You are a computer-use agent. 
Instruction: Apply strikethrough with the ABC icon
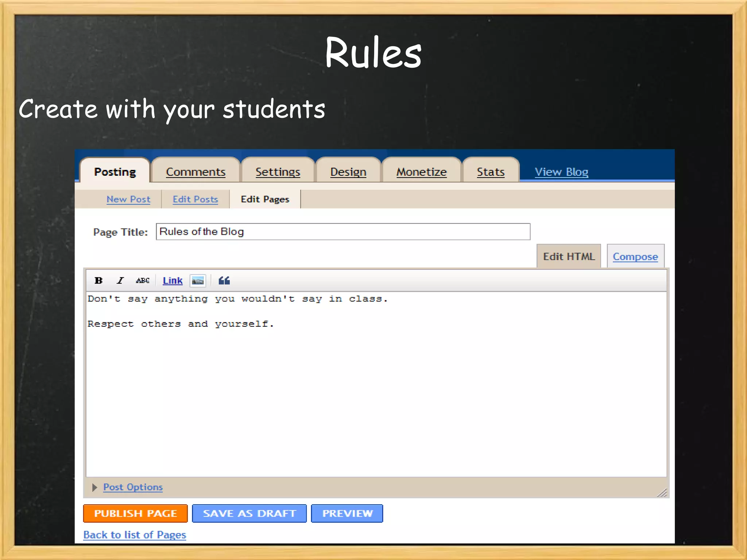pos(143,280)
